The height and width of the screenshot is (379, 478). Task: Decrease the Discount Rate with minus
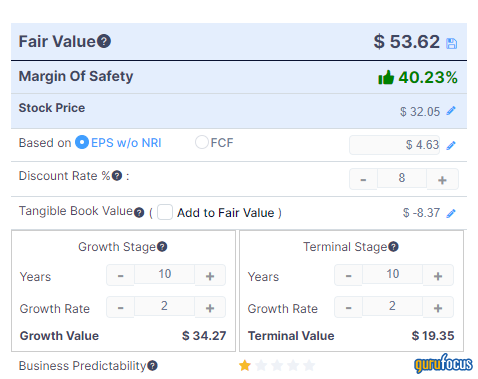pos(363,179)
